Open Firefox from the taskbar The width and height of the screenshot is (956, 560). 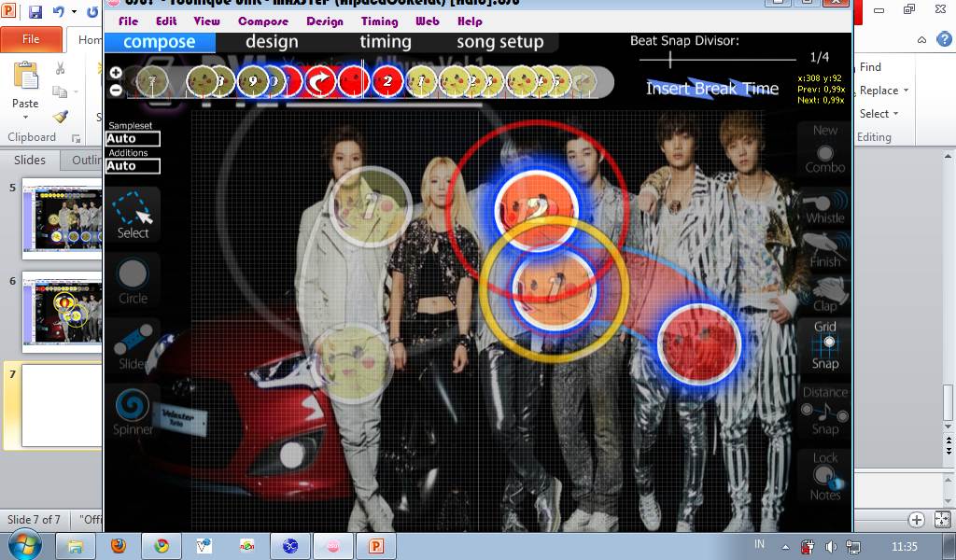pyautogui.click(x=118, y=545)
